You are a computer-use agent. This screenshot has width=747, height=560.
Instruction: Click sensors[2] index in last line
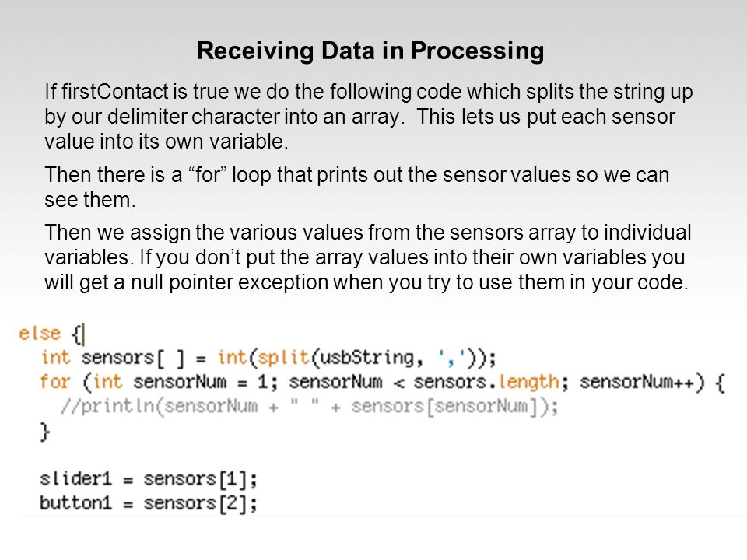[x=195, y=504]
